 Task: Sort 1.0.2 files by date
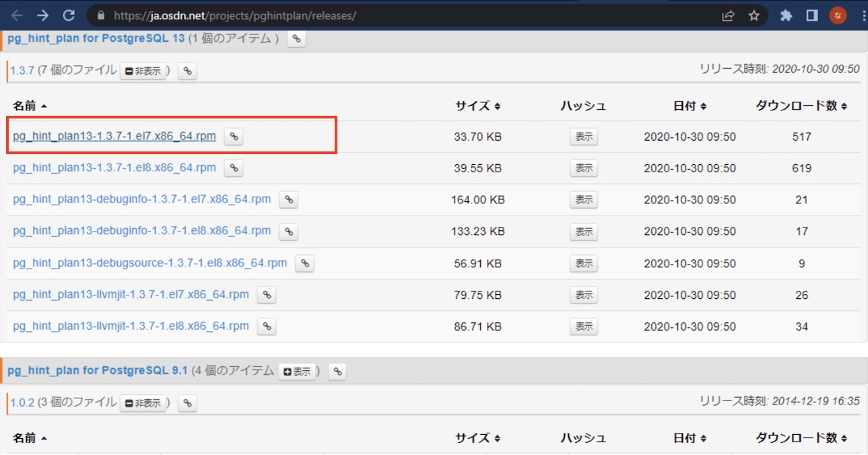click(690, 438)
